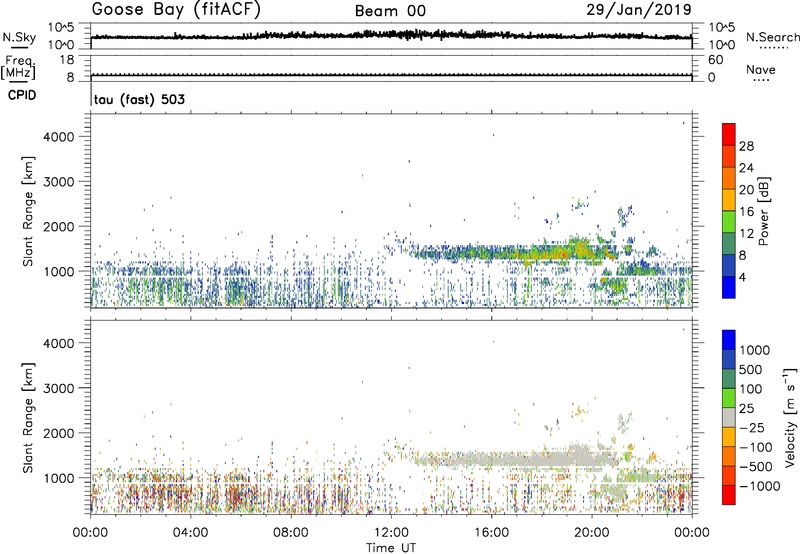800x554 pixels.
Task: Select the "Beam 00" heading
Action: click(390, 11)
